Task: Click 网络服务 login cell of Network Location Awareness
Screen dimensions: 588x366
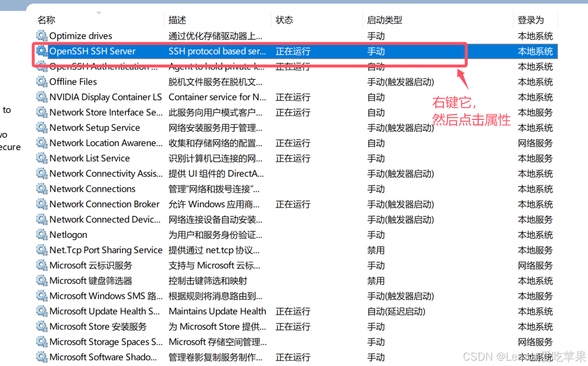Action: [x=535, y=143]
